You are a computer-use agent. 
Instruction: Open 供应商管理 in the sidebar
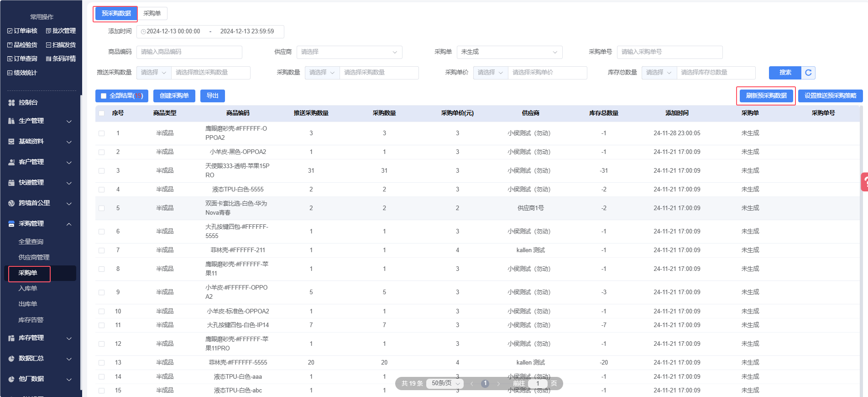(34, 257)
